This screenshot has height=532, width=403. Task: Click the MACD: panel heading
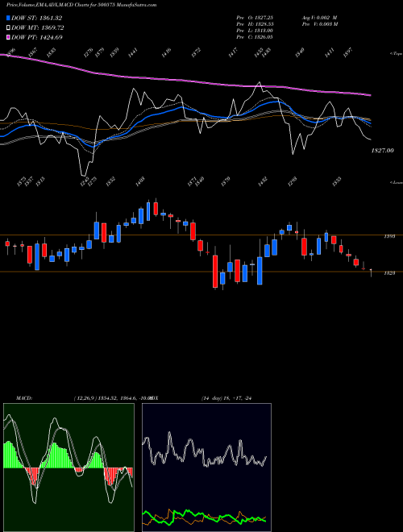24,398
